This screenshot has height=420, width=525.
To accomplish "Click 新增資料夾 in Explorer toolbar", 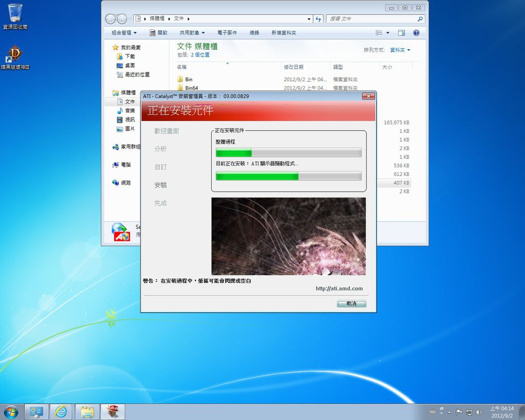I will pos(284,33).
